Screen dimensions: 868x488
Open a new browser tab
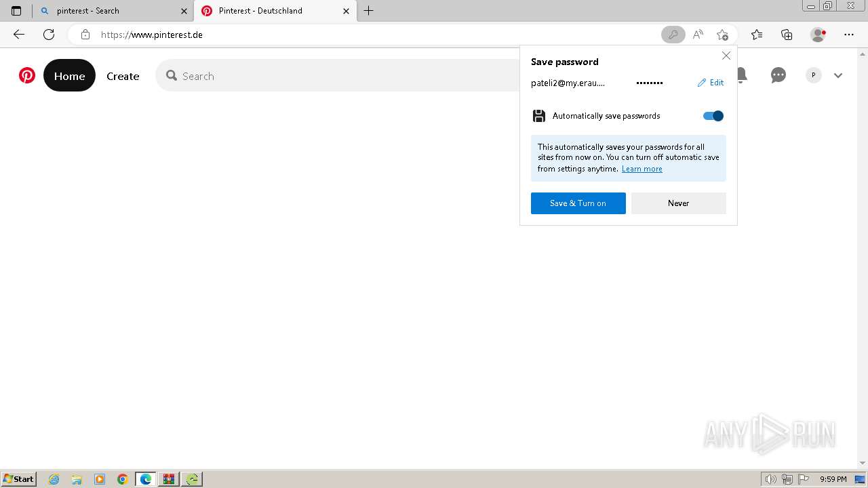tap(369, 11)
